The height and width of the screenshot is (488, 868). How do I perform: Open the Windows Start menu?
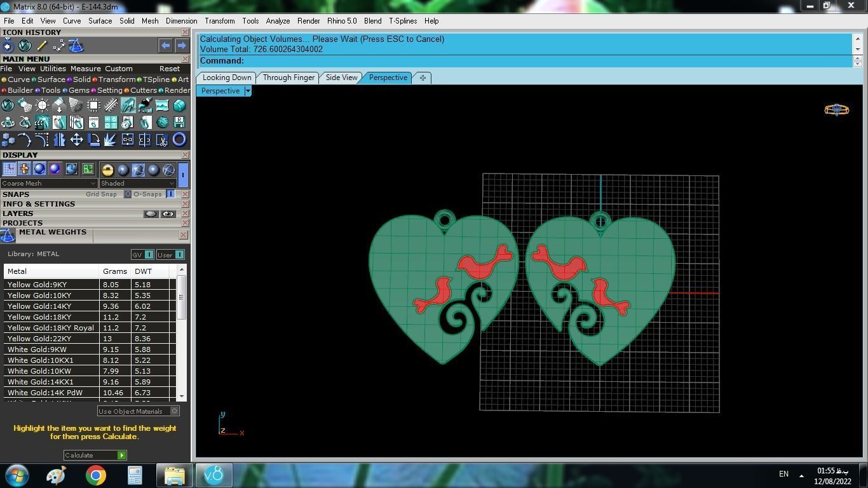click(x=17, y=475)
